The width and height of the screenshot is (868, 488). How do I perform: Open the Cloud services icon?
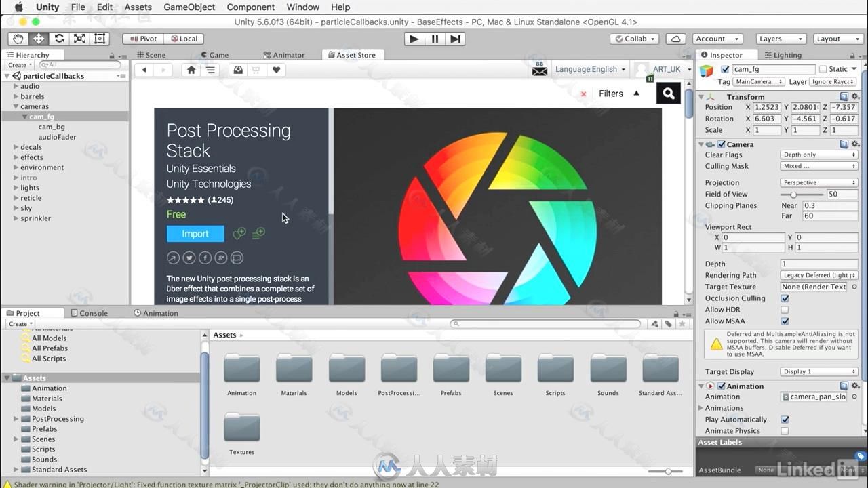tap(675, 39)
